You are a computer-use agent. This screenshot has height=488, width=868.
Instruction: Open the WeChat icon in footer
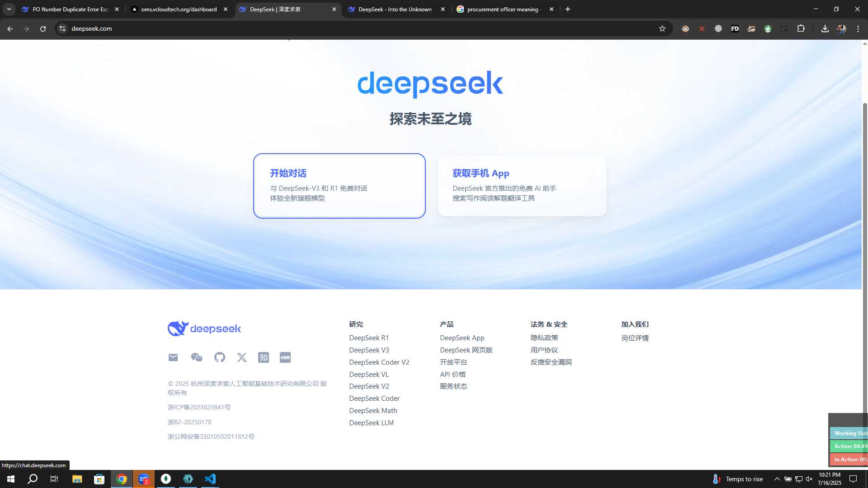(196, 357)
